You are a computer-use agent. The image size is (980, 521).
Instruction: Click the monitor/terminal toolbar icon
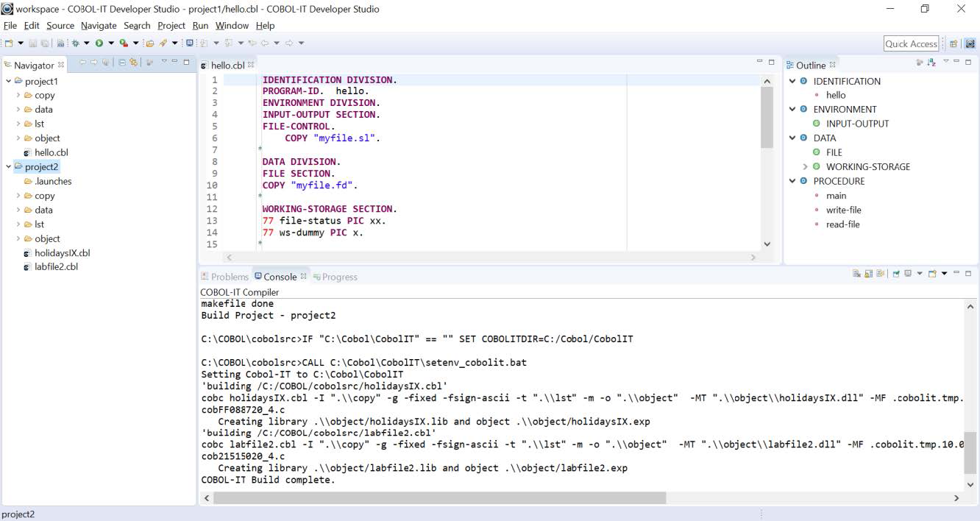(190, 43)
